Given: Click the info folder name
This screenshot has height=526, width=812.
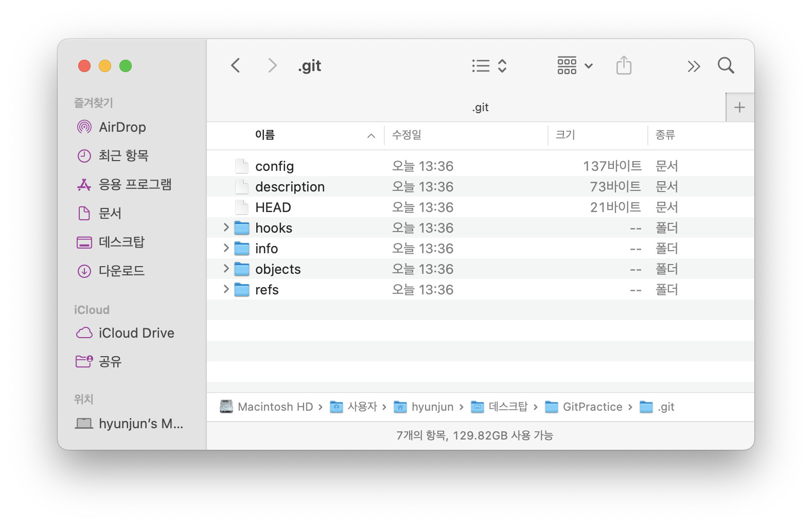Looking at the screenshot, I should pyautogui.click(x=267, y=249).
